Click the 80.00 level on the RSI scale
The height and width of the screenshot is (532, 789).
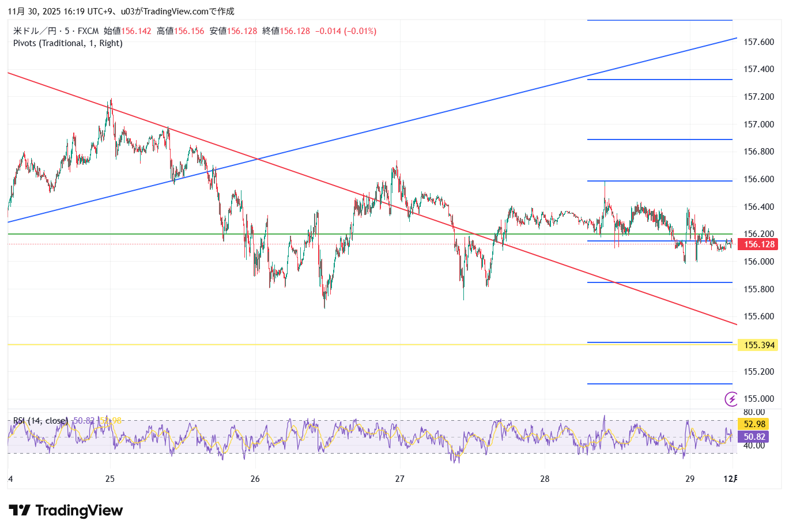tap(754, 412)
